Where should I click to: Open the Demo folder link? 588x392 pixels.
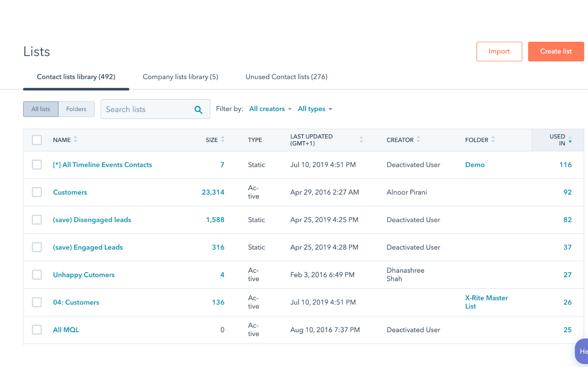(x=475, y=164)
